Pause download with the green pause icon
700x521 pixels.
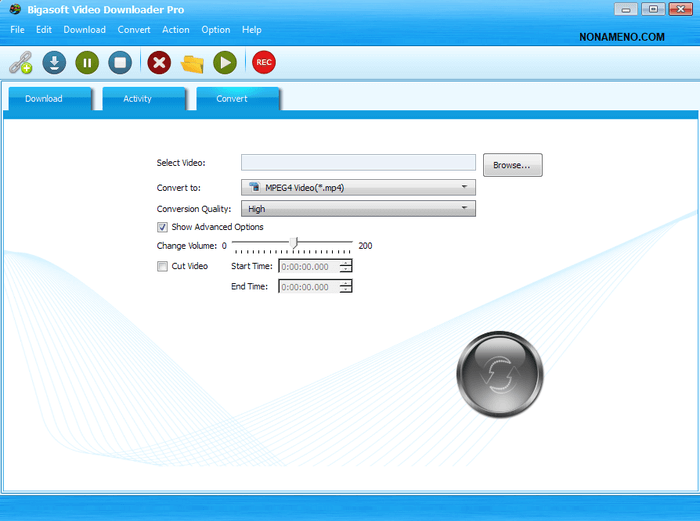[x=87, y=63]
